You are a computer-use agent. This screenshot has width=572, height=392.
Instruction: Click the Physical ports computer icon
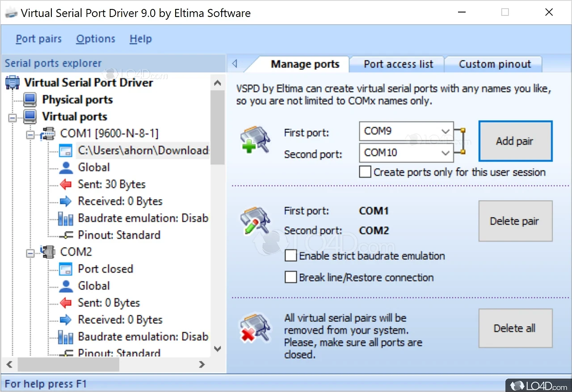[30, 100]
